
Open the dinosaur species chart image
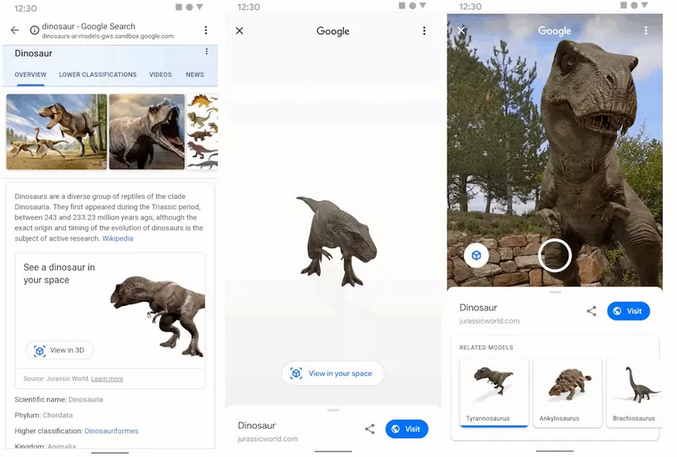pos(202,132)
